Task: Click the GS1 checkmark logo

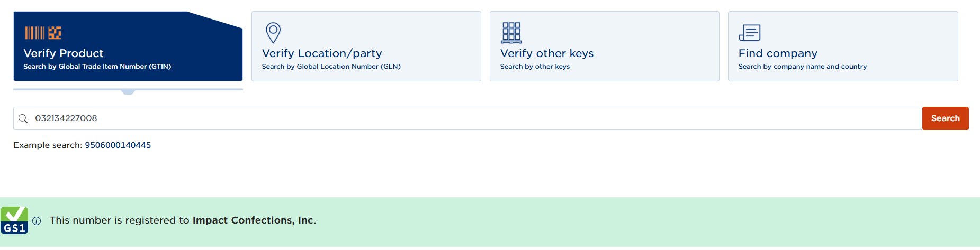Action: click(x=14, y=220)
